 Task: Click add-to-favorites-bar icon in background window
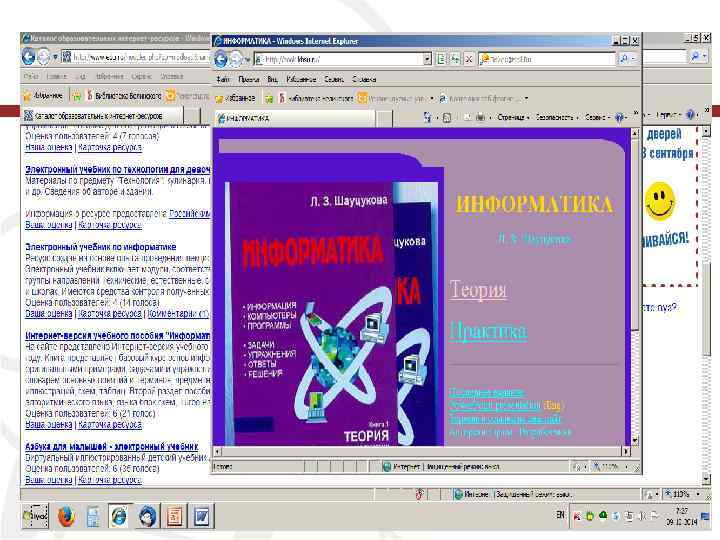click(76, 96)
